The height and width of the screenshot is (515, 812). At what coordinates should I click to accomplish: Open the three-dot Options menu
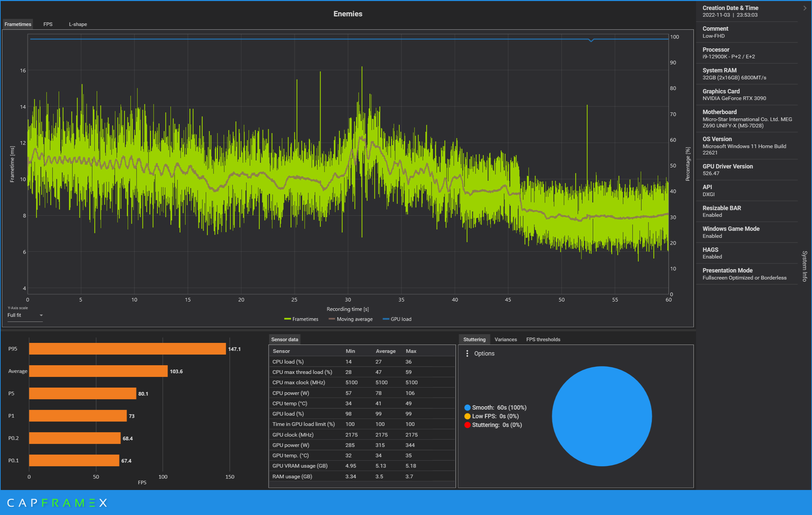coord(467,353)
